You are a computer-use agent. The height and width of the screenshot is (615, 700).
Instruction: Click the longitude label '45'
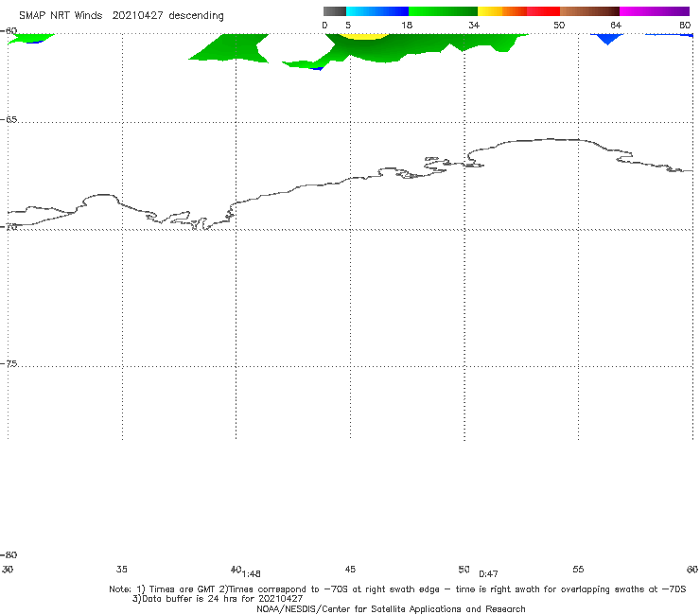click(350, 570)
